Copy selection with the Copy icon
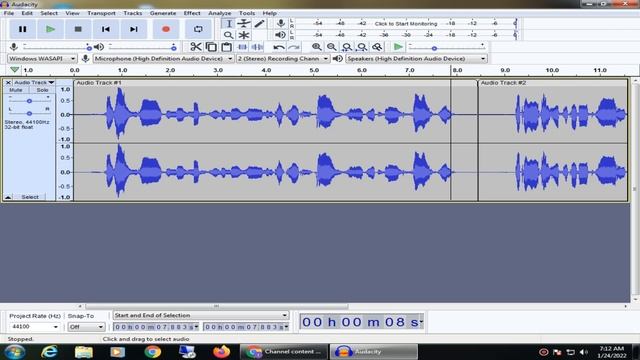The width and height of the screenshot is (640, 360). point(211,47)
